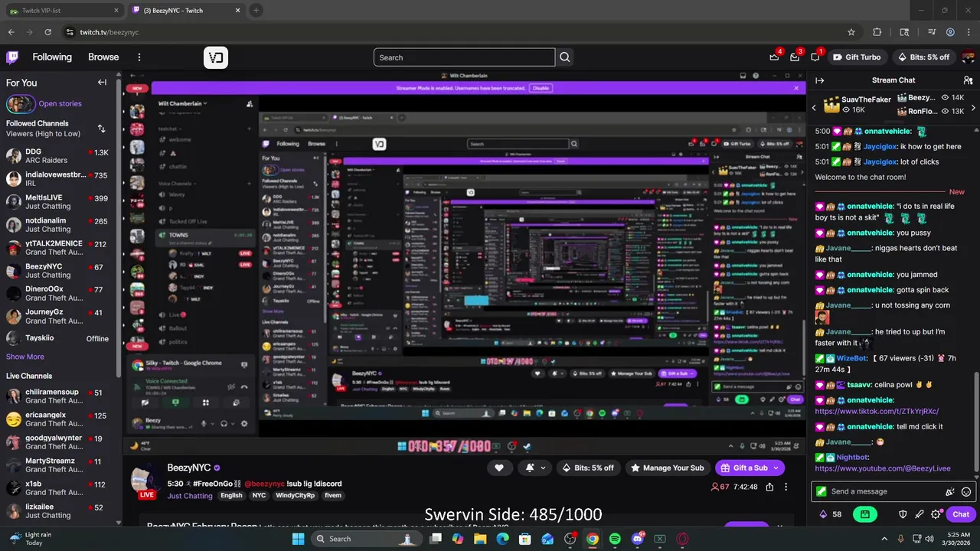Open Spotify from taskbar
The width and height of the screenshot is (980, 551).
point(615,539)
